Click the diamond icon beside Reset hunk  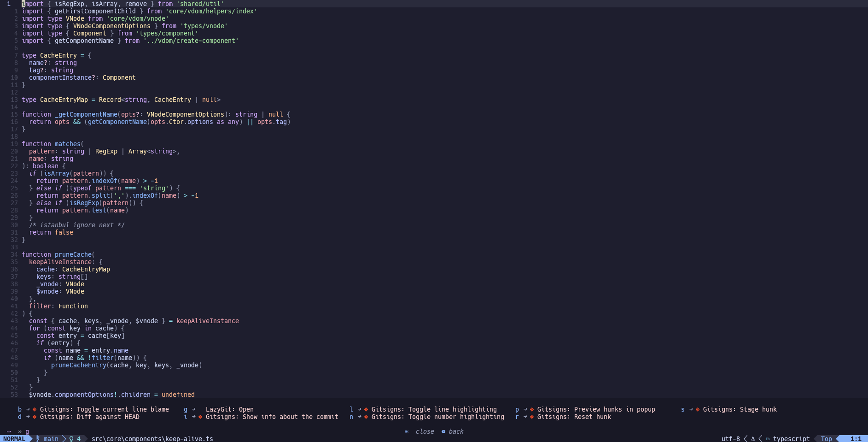(x=532, y=417)
